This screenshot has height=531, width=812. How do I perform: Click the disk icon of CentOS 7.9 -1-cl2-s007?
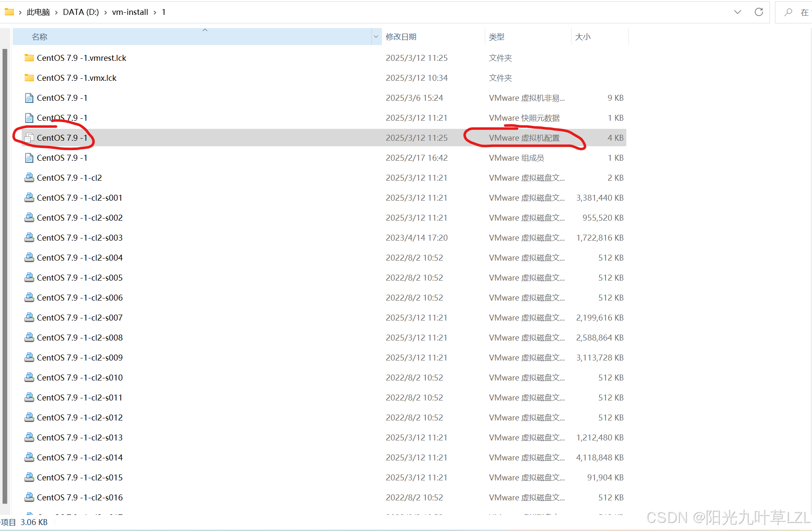coord(29,318)
